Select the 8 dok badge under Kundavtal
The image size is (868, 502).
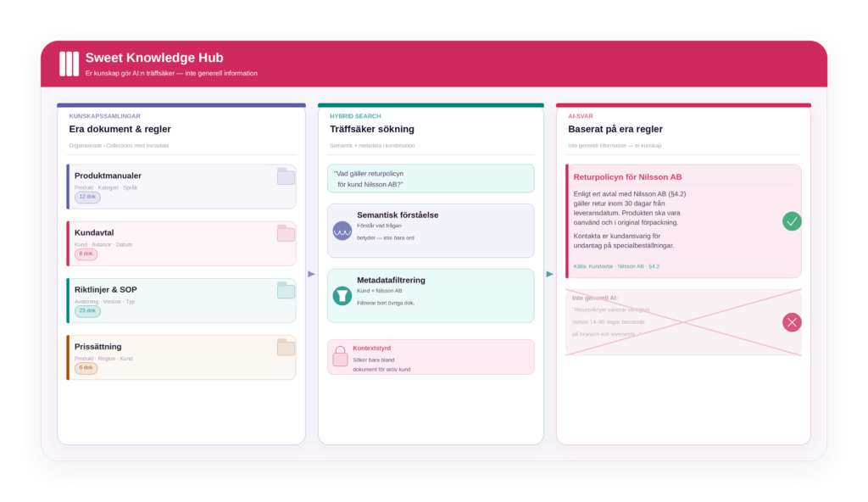[86, 254]
